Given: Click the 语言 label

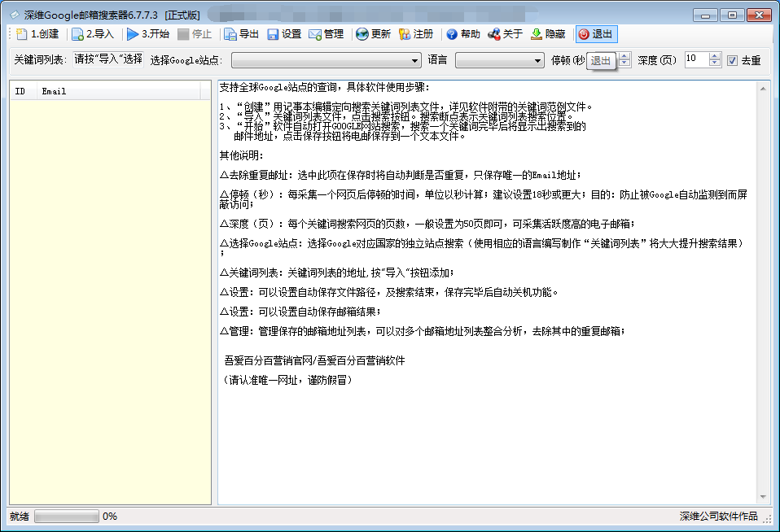Looking at the screenshot, I should [x=437, y=60].
